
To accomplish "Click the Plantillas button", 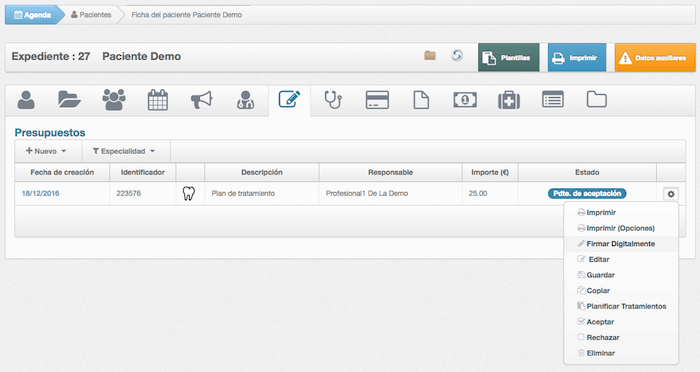I will [508, 58].
